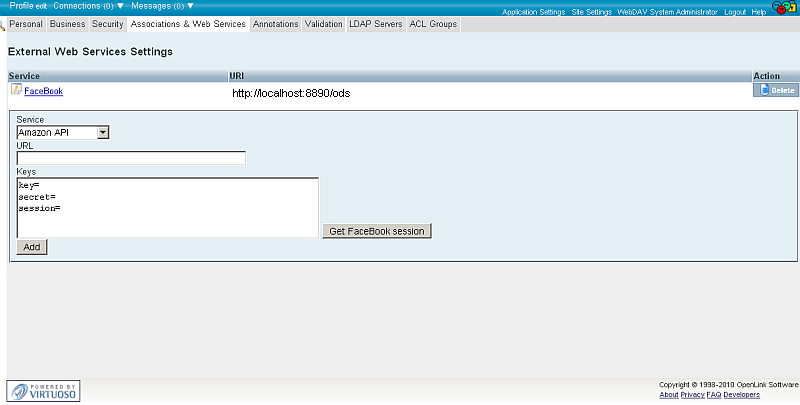Click inside the Keys text area

tap(167, 207)
